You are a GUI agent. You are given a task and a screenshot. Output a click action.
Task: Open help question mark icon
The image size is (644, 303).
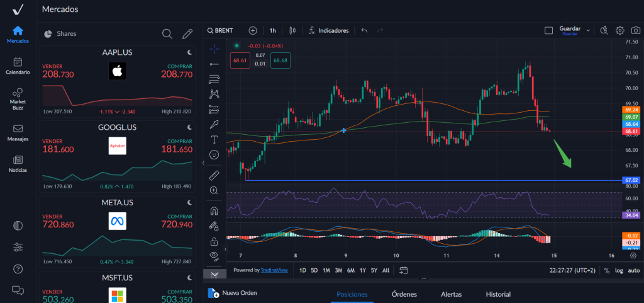(x=18, y=269)
